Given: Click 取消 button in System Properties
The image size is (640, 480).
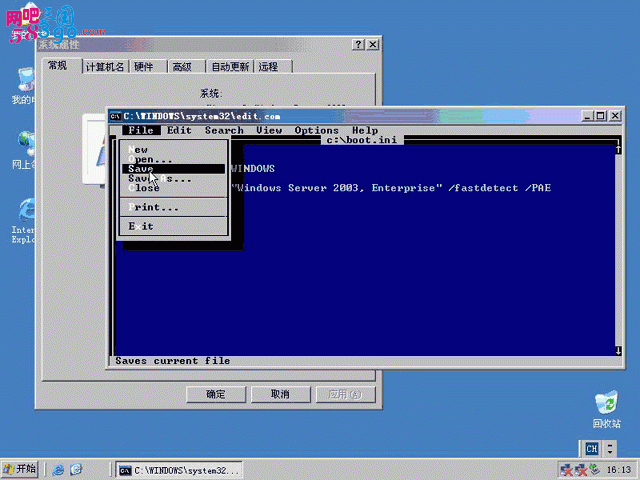Looking at the screenshot, I should click(280, 394).
